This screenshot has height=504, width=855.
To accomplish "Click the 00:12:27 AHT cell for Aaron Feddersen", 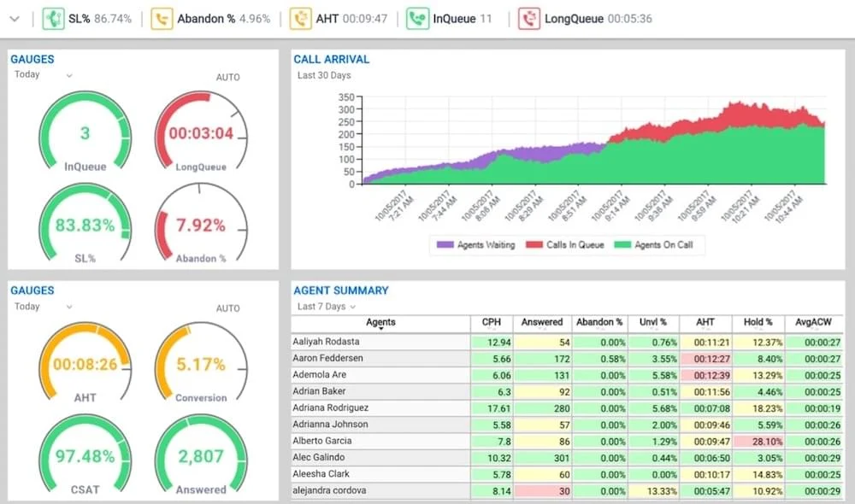I will (x=705, y=359).
